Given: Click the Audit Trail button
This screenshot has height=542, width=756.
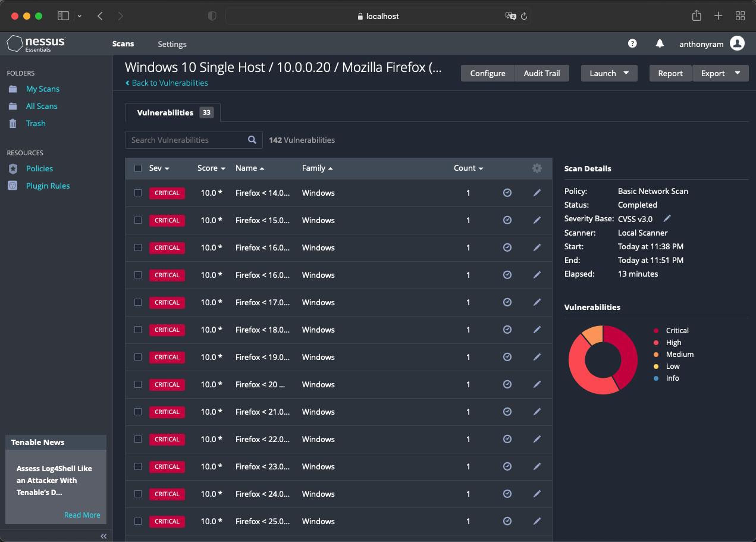Looking at the screenshot, I should click(x=542, y=73).
